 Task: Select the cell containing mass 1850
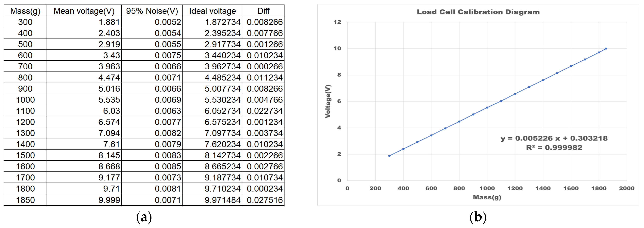(x=25, y=200)
